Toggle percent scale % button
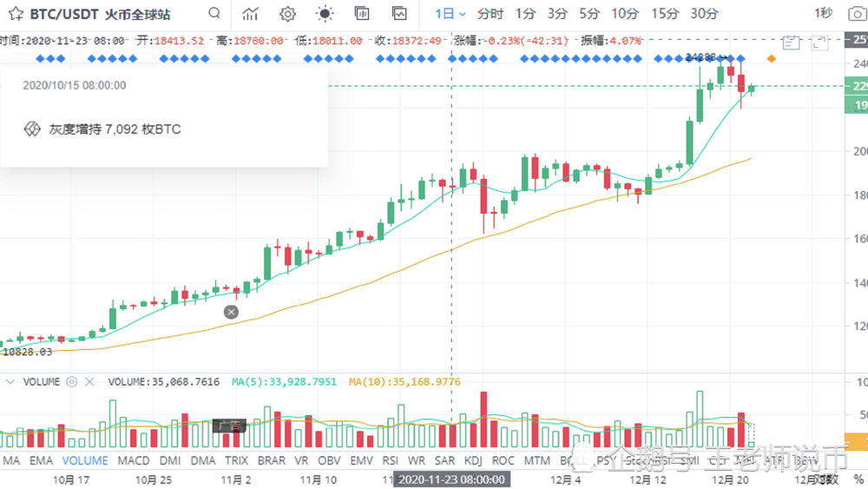Viewport: 868px width, 489px height. click(858, 479)
